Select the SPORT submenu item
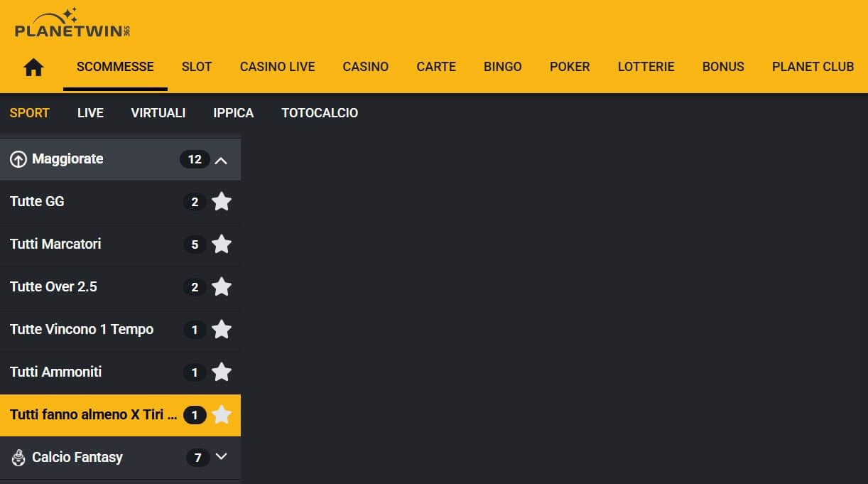Viewport: 868px width, 484px height. 30,113
